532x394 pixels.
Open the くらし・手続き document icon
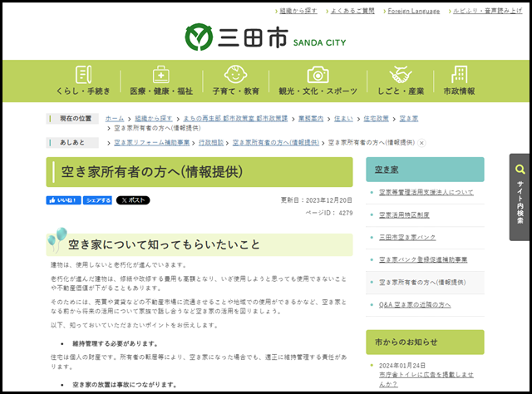(83, 74)
